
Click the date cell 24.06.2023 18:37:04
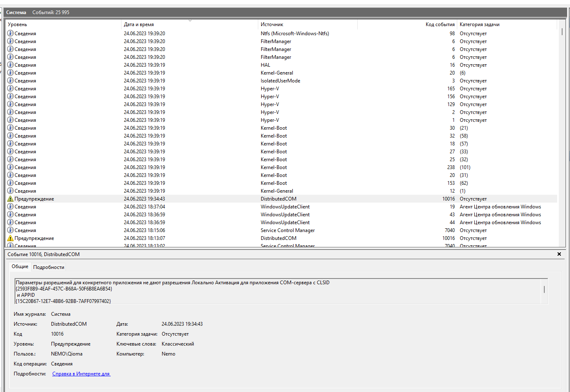(x=144, y=207)
